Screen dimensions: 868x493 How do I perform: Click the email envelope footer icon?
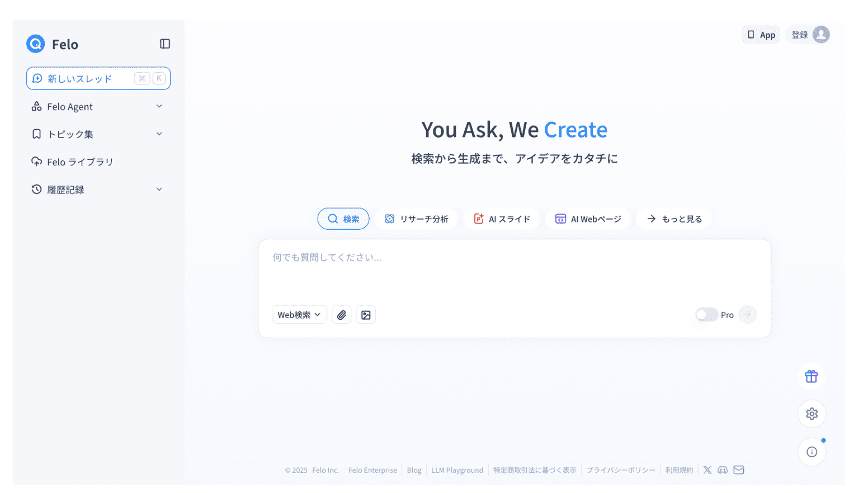(x=739, y=470)
